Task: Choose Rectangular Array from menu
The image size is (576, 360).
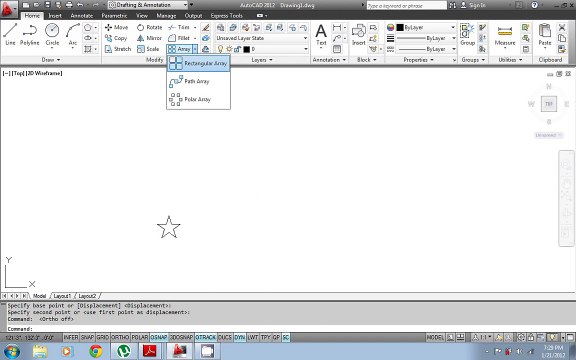Action: point(198,63)
